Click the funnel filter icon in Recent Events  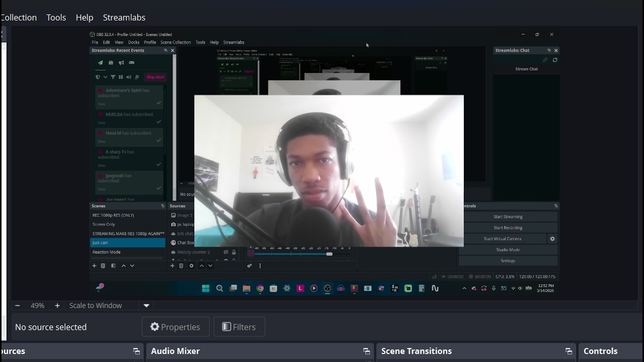coord(113,77)
